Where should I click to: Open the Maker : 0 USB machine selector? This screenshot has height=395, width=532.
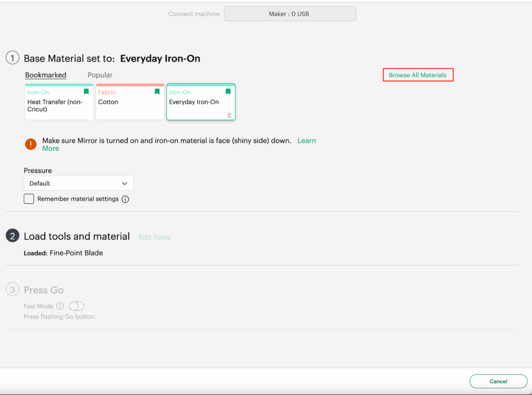click(x=290, y=14)
